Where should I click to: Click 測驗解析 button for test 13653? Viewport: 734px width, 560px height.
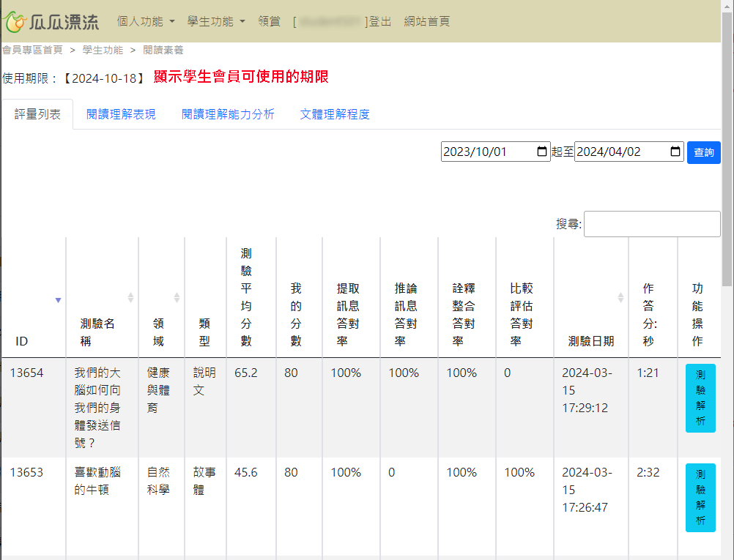click(x=700, y=498)
